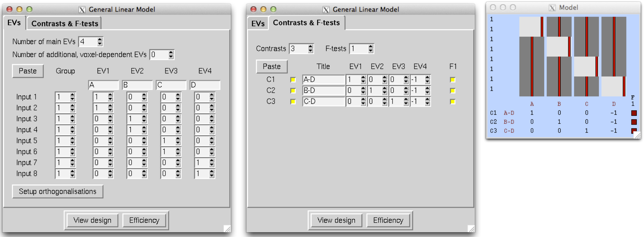Adjust the F-tests count stepper
This screenshot has width=644, height=237.
click(371, 48)
